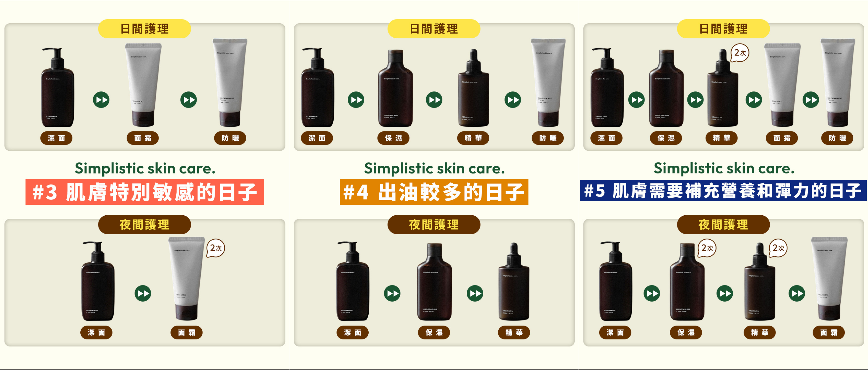Viewport: 868px width, 370px height.
Task: Click the green arrow between 保濕 and 精華 in #4 night routine
Action: [x=475, y=293]
